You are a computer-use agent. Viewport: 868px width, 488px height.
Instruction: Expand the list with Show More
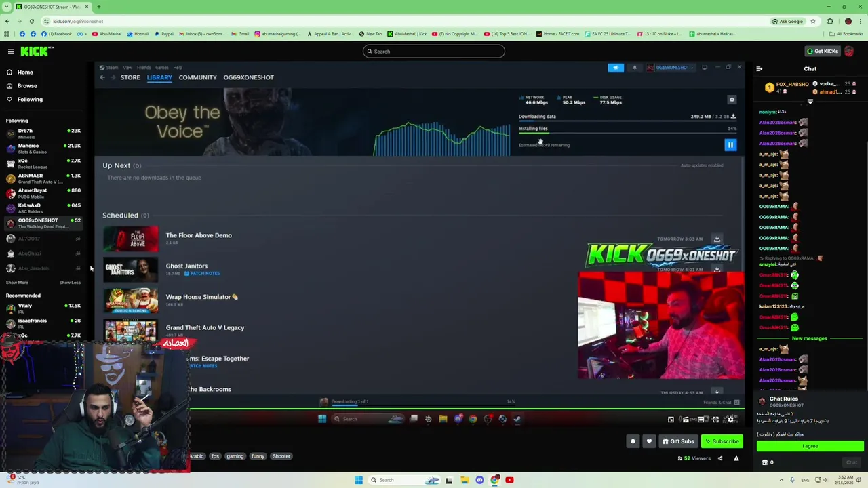(17, 283)
